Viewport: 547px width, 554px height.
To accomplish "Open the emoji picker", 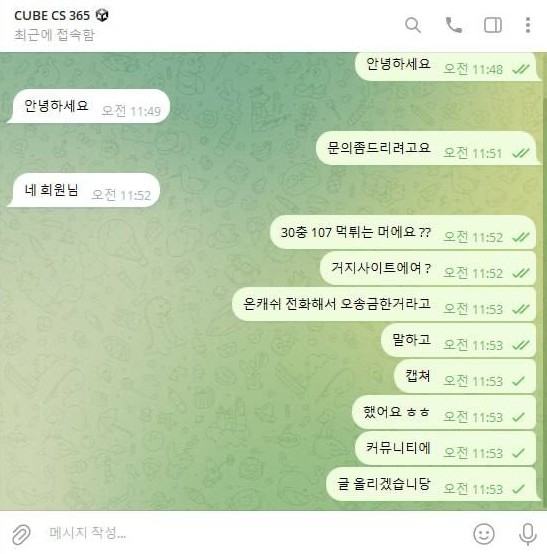I will 484,534.
